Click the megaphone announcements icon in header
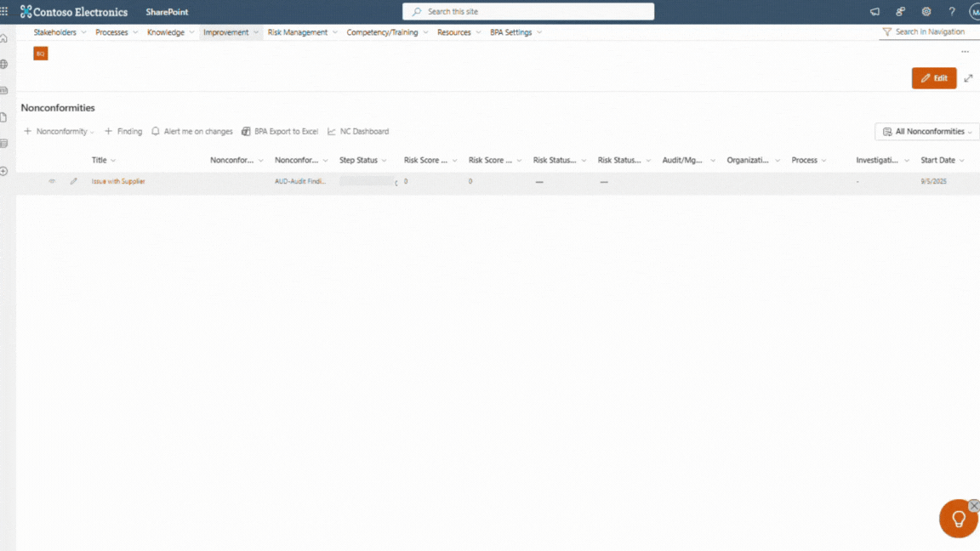 [875, 12]
